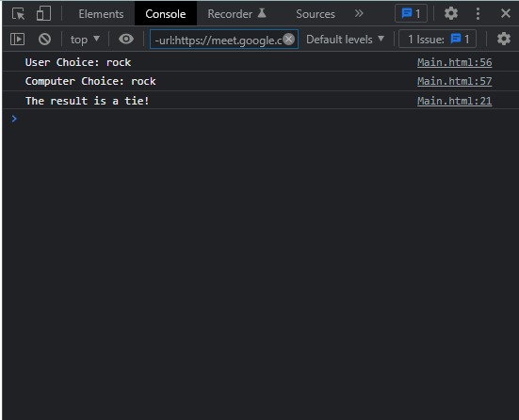Select the log line 'Computer Choice: rock'

tap(90, 81)
